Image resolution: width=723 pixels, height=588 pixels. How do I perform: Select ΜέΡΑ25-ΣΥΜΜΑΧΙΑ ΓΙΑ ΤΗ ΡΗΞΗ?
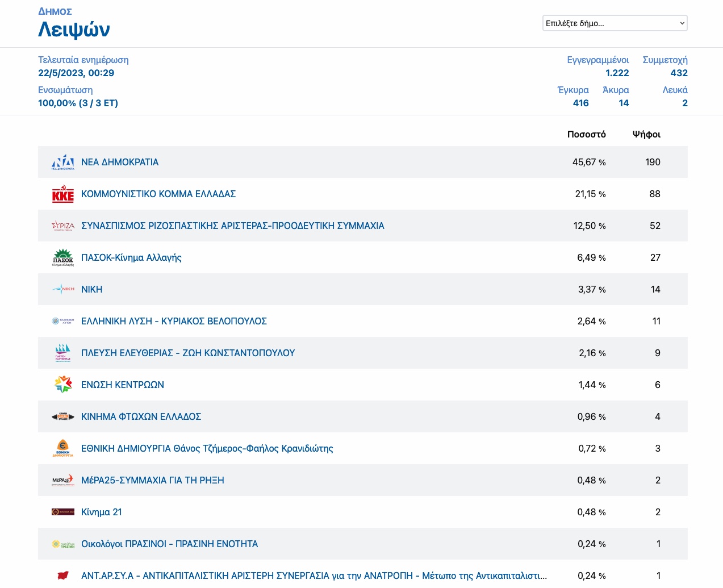(x=153, y=480)
